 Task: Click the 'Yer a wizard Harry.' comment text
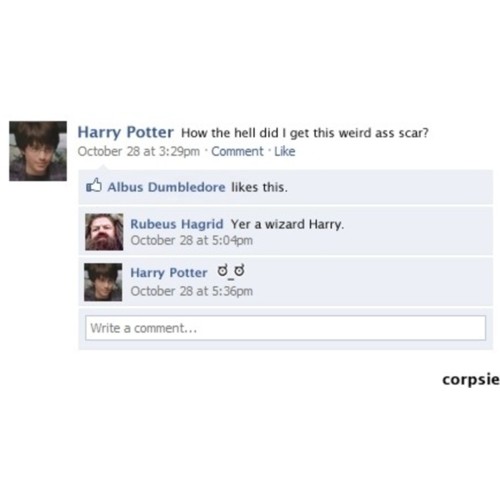(287, 224)
